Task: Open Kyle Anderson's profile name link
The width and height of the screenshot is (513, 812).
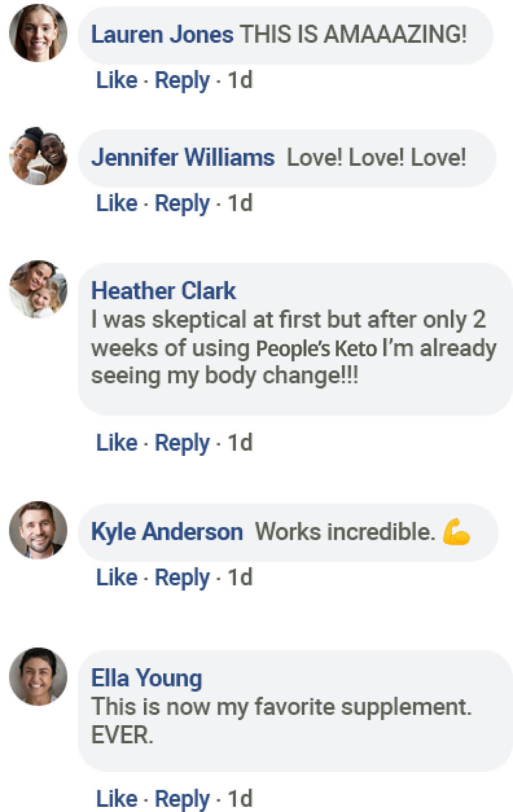Action: click(x=166, y=532)
